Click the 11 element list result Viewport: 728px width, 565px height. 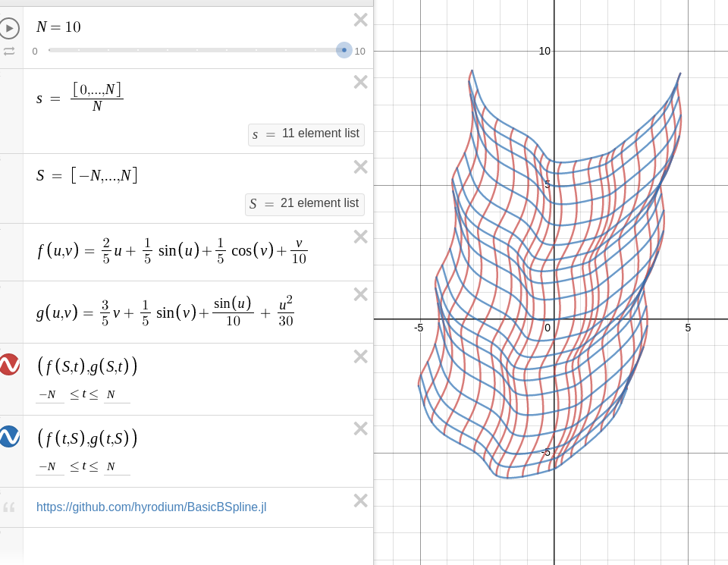pyautogui.click(x=306, y=134)
